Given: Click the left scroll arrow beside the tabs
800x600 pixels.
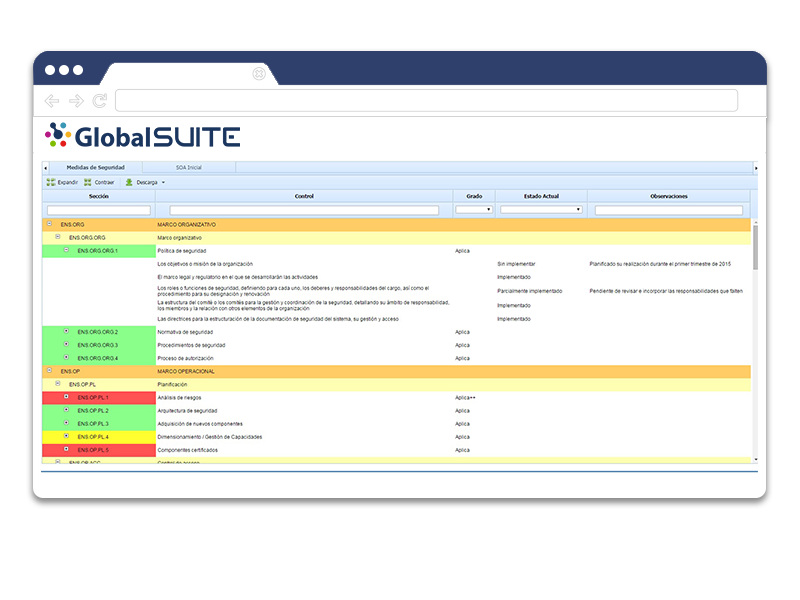Looking at the screenshot, I should tap(44, 167).
